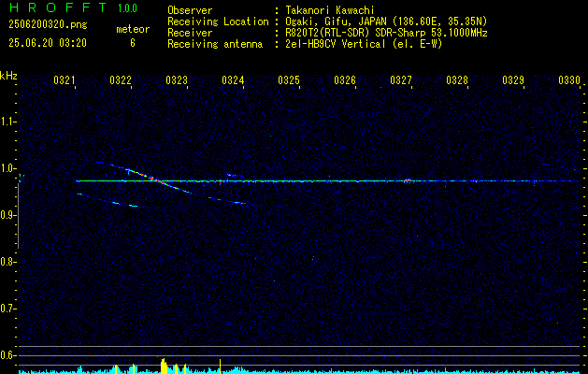Click the 1.0 kHz frequency label

pyautogui.click(x=7, y=169)
